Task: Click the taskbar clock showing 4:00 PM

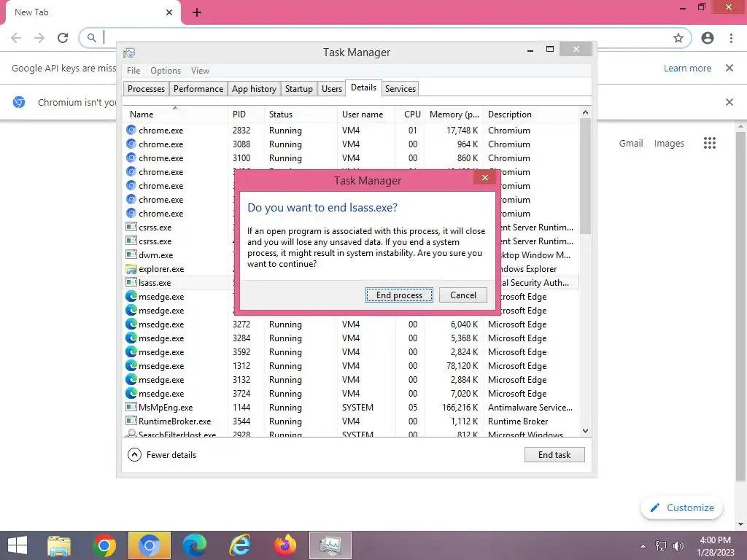Action: (x=716, y=545)
